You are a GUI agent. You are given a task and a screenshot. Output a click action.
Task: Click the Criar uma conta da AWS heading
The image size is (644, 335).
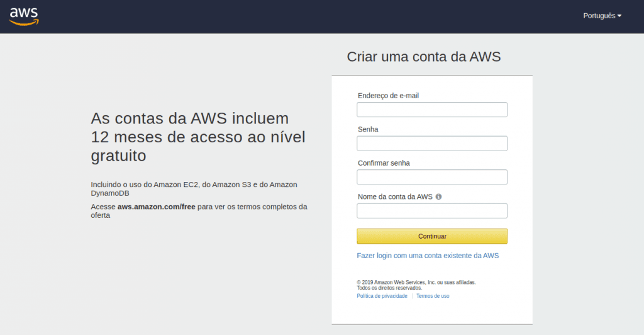(x=423, y=57)
